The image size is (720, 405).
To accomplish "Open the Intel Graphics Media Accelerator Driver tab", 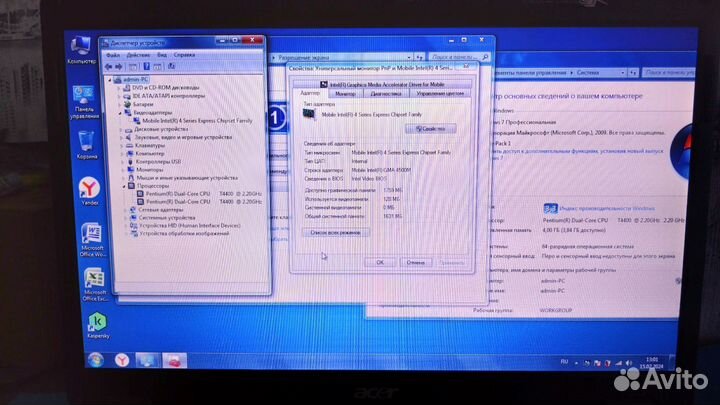I will [382, 84].
